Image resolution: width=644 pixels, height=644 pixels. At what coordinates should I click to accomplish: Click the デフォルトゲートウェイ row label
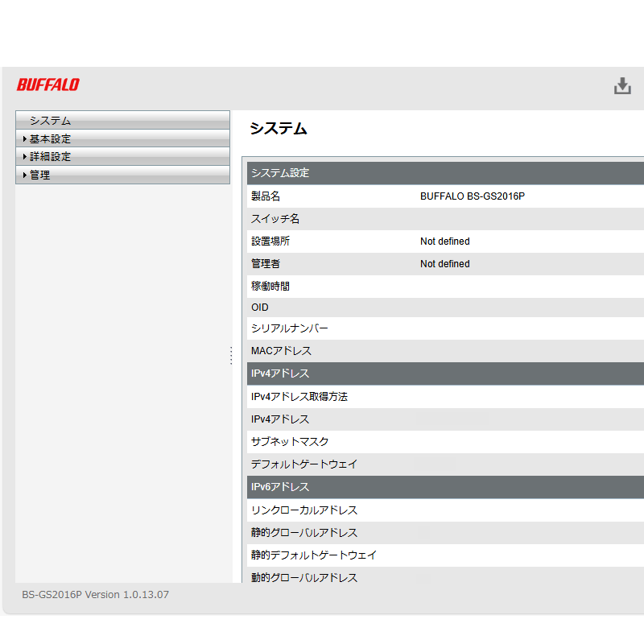(x=304, y=464)
